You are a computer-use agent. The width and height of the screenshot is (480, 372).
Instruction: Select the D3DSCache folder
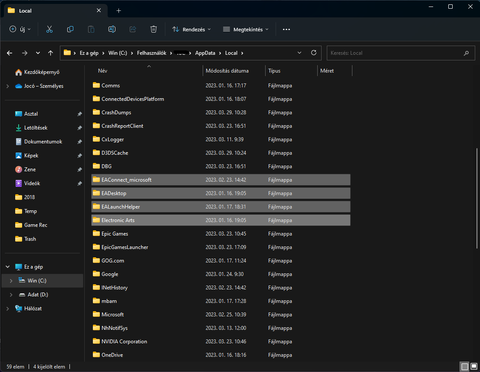221,153
